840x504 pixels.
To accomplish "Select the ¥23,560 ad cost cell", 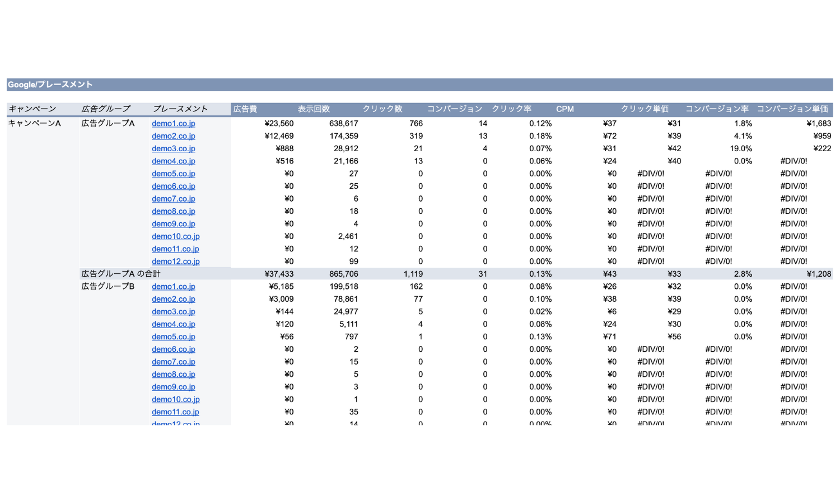I will (x=279, y=123).
